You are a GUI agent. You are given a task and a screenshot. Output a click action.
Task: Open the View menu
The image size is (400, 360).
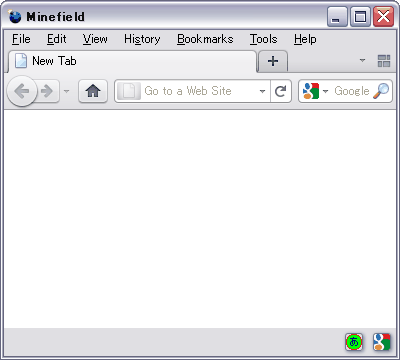[95, 39]
